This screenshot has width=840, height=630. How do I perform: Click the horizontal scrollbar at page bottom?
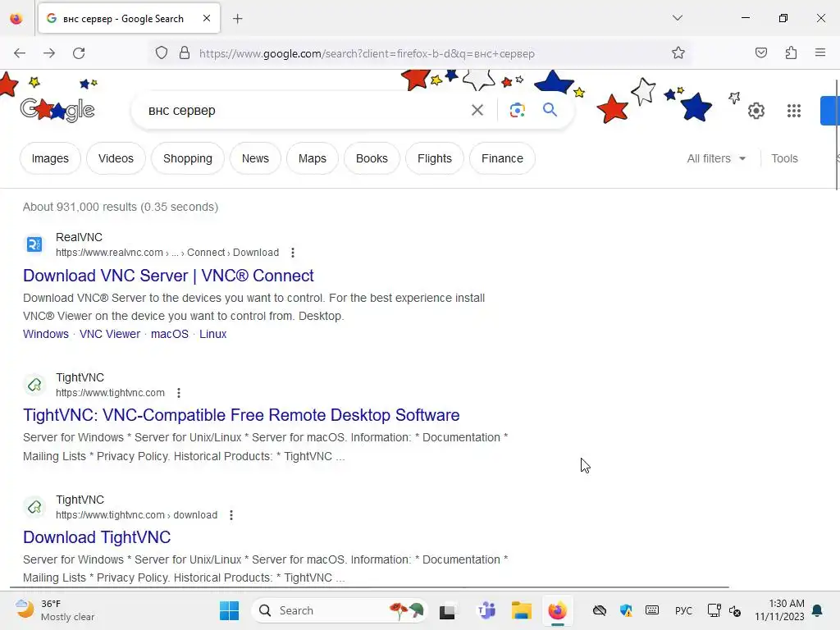pos(370,587)
